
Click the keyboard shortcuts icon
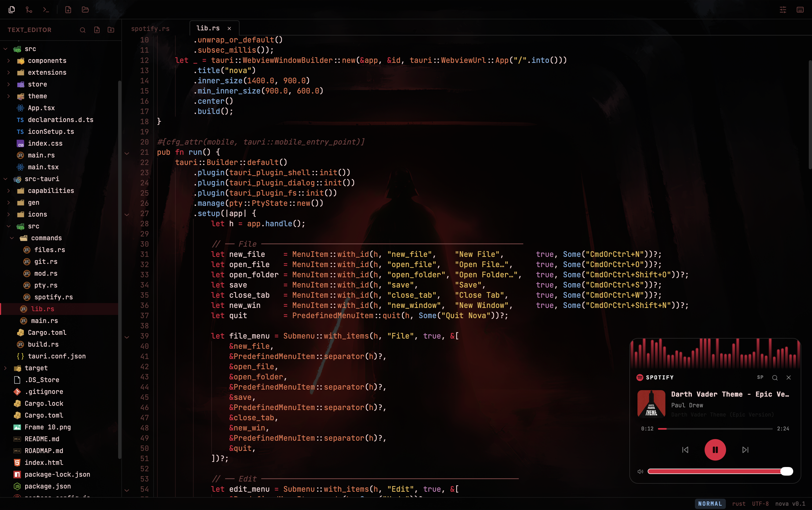tap(800, 10)
